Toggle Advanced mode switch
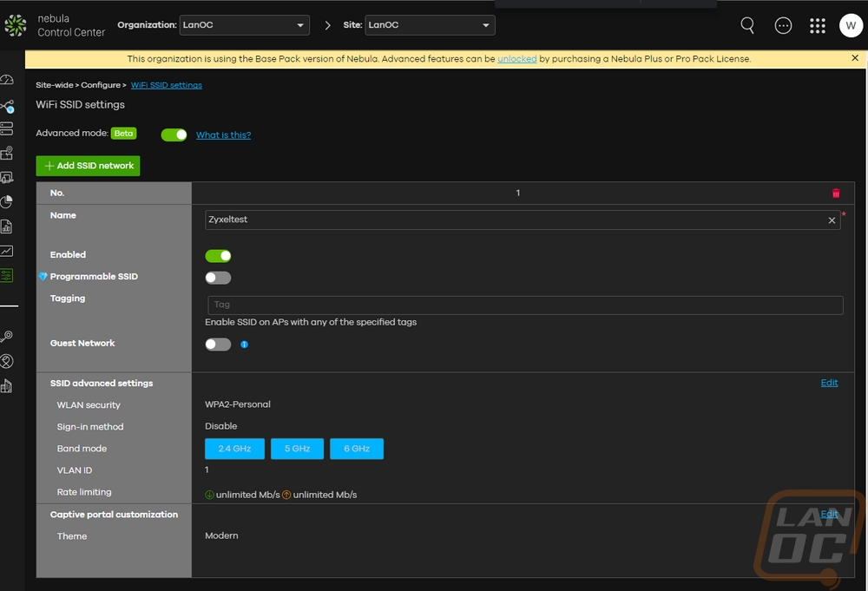Image resolution: width=868 pixels, height=591 pixels. pyautogui.click(x=174, y=135)
